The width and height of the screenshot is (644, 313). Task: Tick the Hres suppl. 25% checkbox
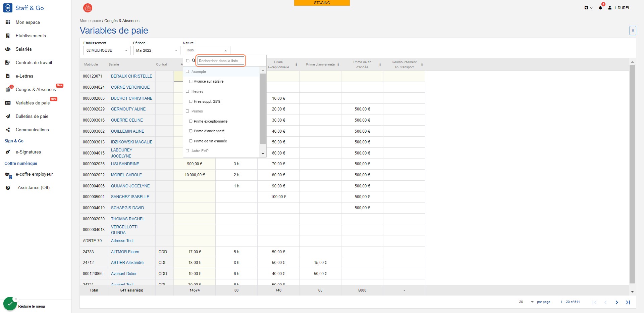click(x=191, y=101)
